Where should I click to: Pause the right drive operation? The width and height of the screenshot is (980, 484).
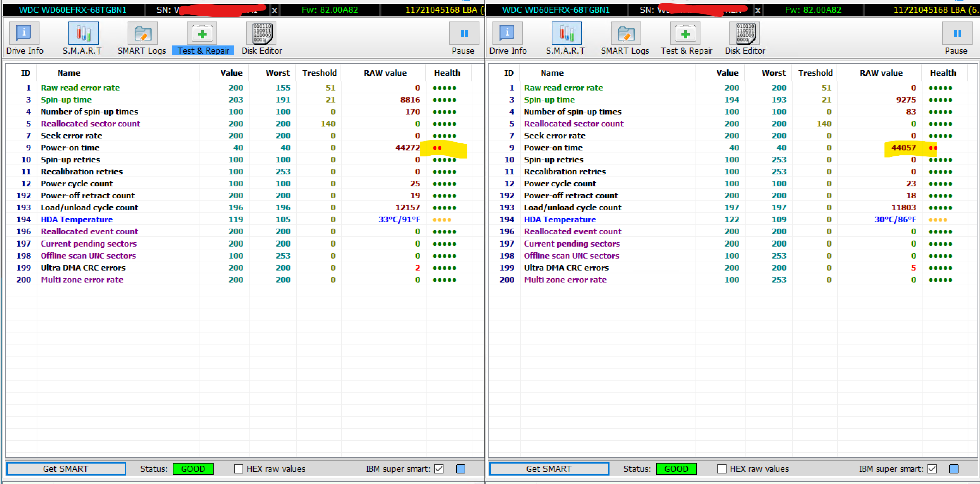click(x=957, y=37)
